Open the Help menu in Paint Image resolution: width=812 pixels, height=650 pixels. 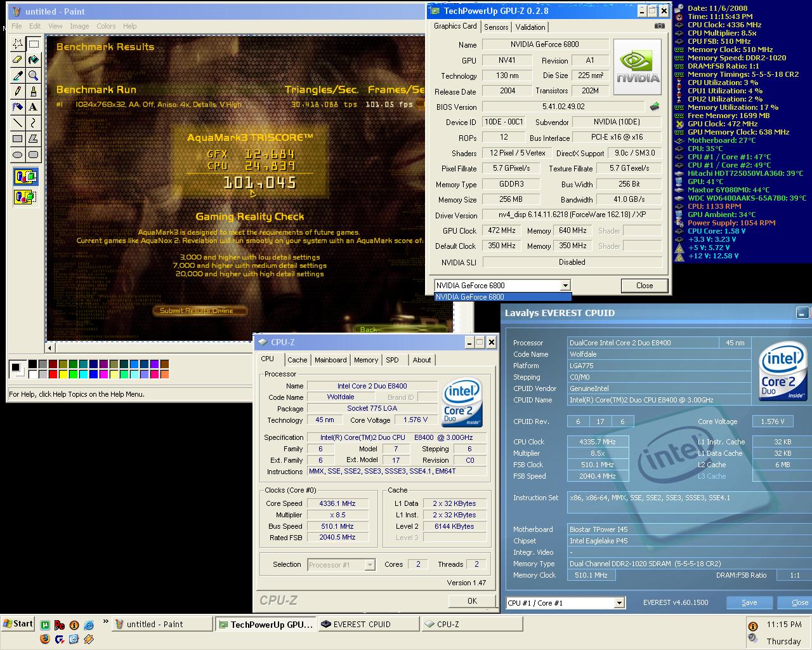[130, 26]
